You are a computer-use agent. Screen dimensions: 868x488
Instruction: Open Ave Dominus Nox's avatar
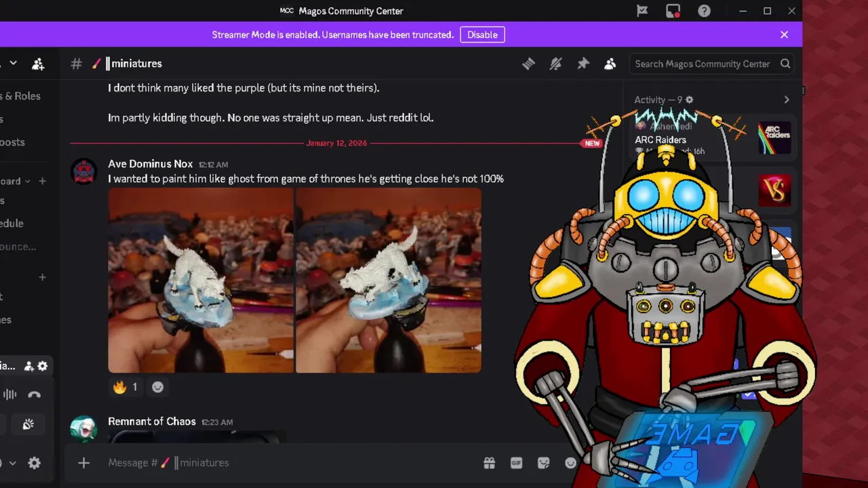coord(84,171)
